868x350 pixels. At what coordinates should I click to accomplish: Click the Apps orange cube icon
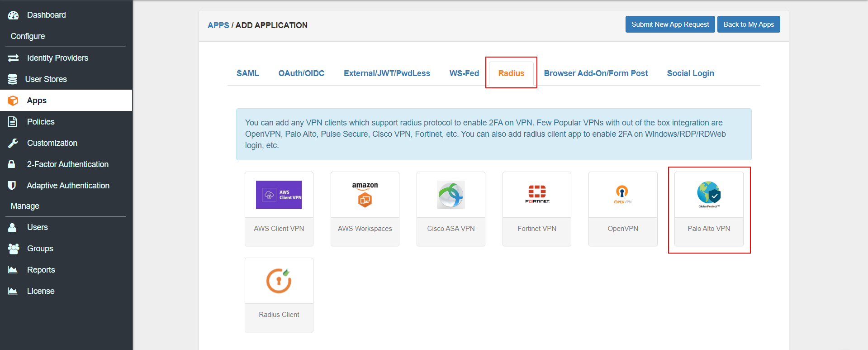point(13,101)
